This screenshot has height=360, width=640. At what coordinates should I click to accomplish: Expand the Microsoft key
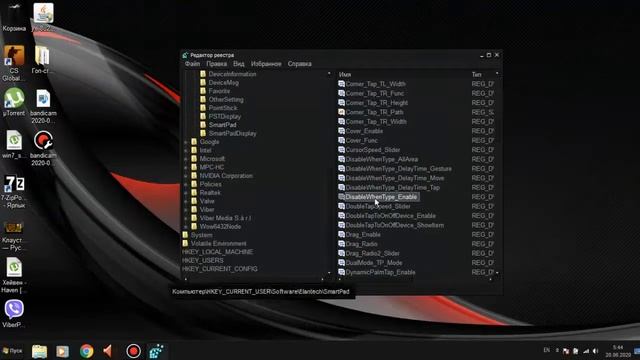point(186,159)
